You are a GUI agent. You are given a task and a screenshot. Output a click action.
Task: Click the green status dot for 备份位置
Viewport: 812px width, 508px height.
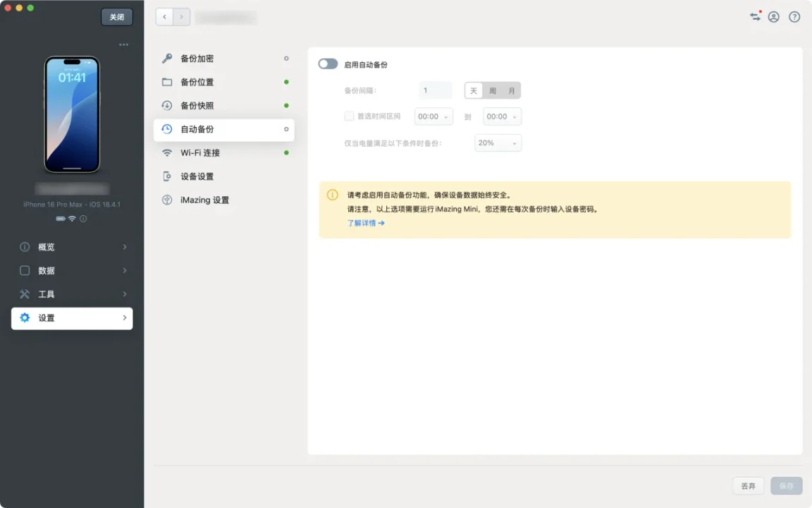click(x=286, y=82)
